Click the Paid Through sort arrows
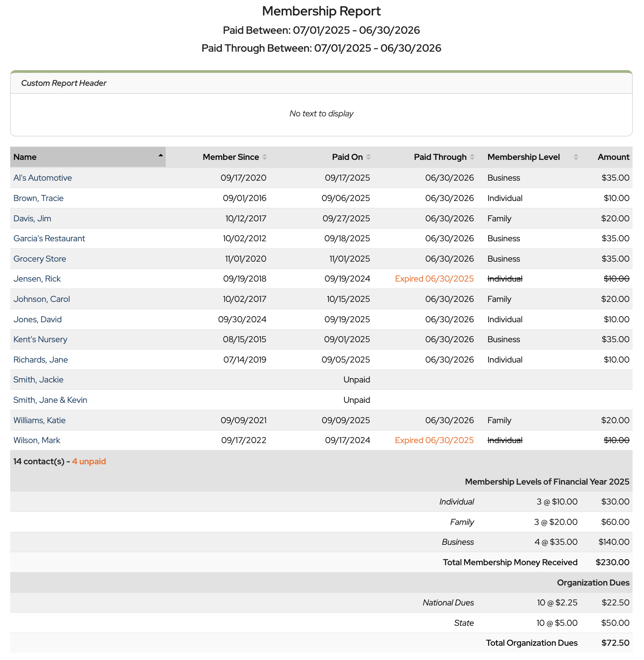The image size is (644, 660). pos(472,157)
